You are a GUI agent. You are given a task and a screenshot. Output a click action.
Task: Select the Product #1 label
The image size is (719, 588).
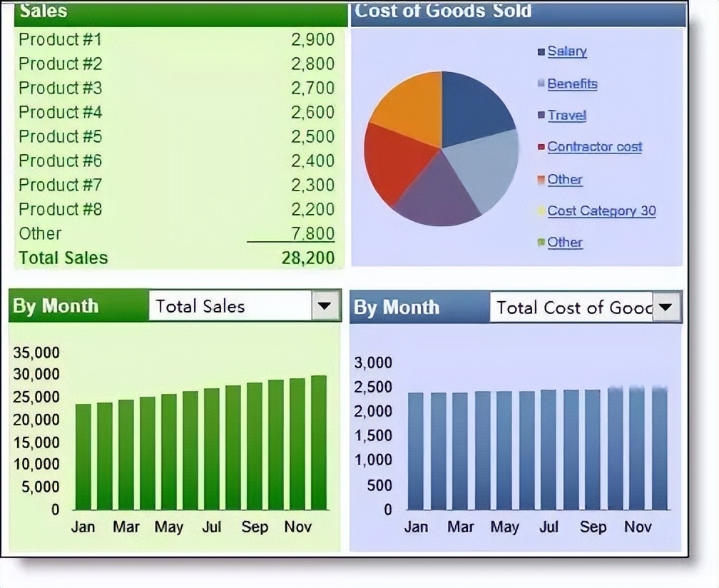[x=60, y=39]
